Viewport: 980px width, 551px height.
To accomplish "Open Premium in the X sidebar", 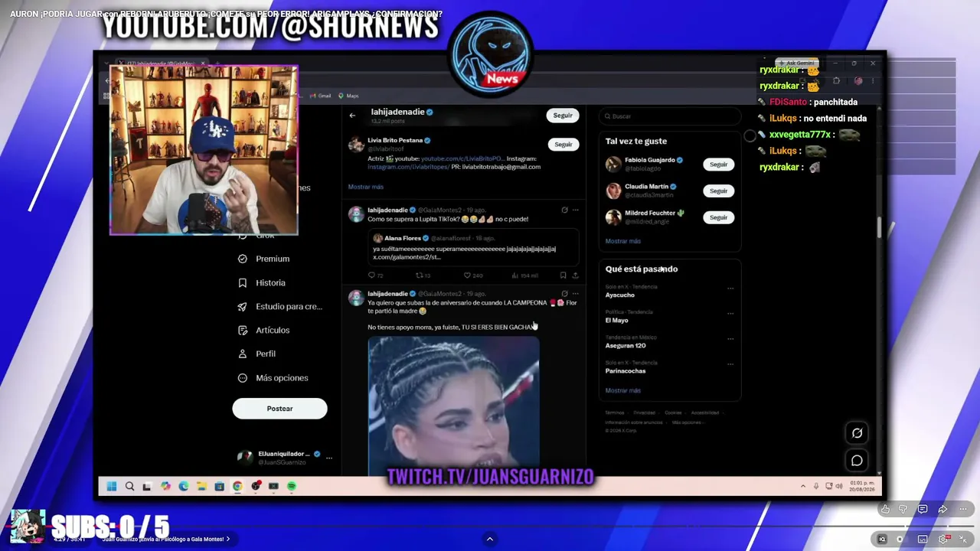I will (264, 259).
